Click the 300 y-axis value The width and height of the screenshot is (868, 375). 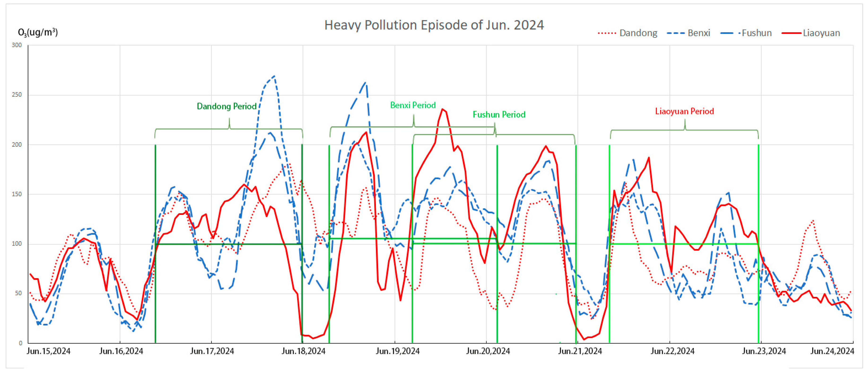tap(17, 45)
